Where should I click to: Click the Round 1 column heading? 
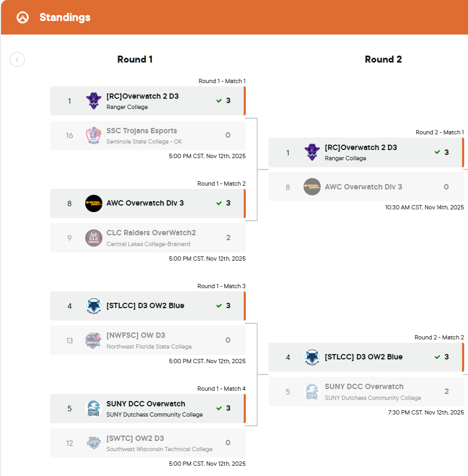(x=135, y=59)
